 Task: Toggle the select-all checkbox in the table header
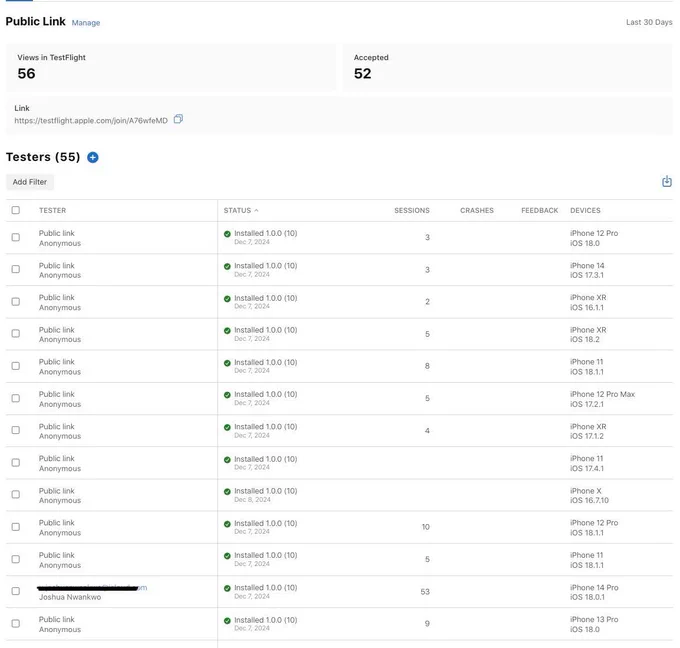click(16, 210)
